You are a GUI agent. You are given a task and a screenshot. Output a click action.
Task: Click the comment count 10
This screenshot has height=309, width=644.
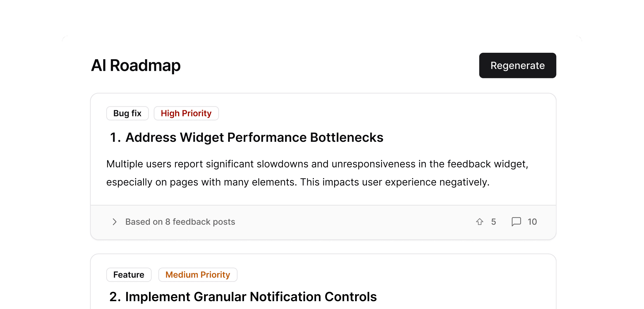(x=532, y=222)
